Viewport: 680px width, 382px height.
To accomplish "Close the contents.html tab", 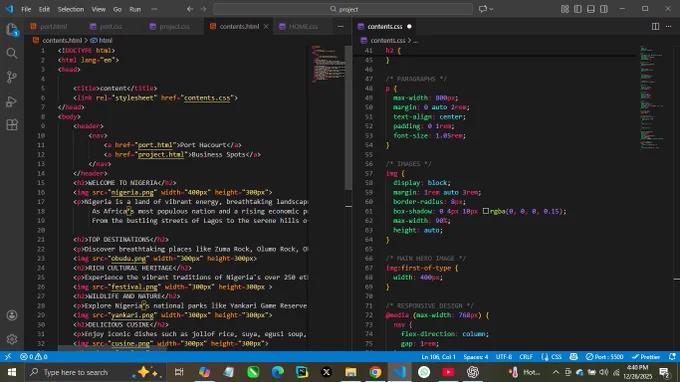I will click(266, 26).
